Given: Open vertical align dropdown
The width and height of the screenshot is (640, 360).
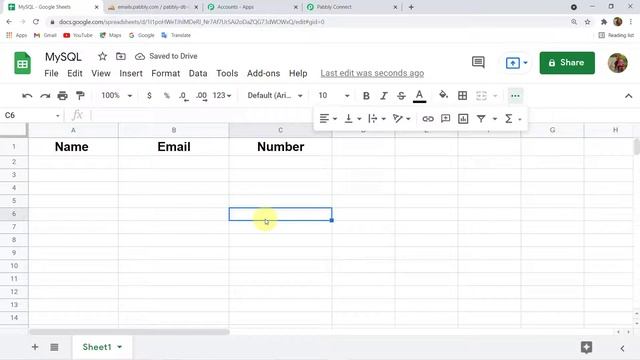Looking at the screenshot, I should 353,119.
